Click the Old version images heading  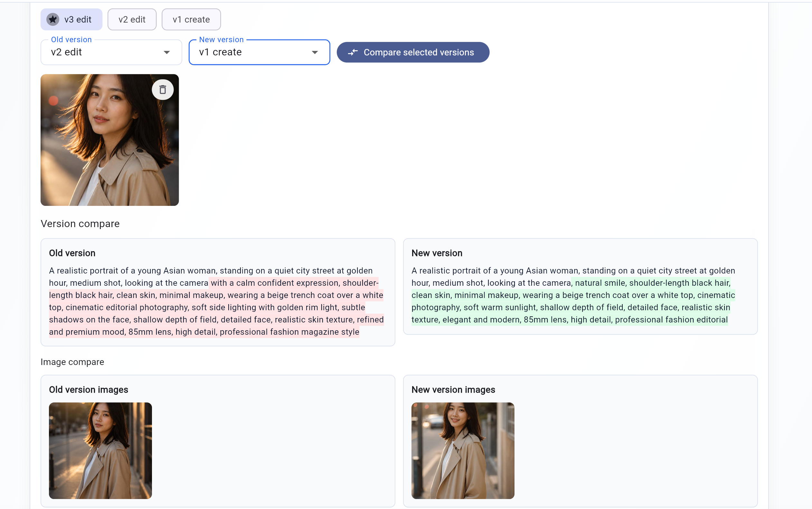click(x=89, y=390)
